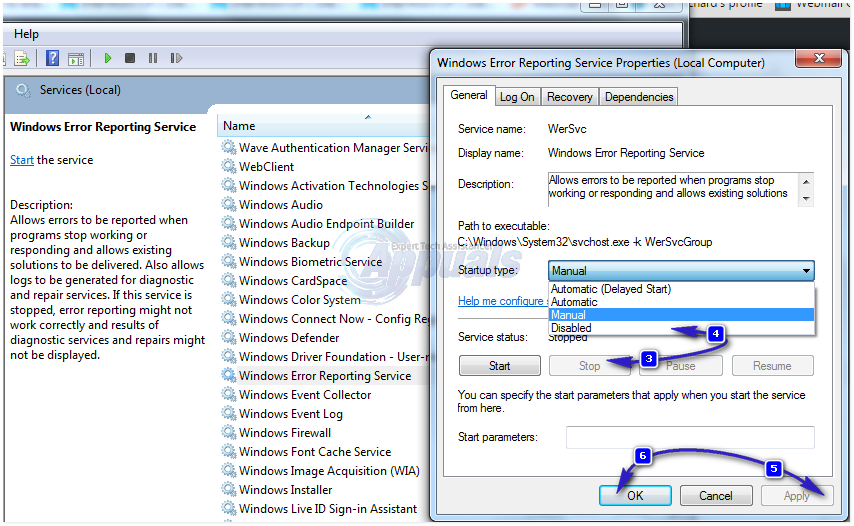Click gear icon beside Windows Font Cache Service
The image size is (854, 526).
coord(229,451)
